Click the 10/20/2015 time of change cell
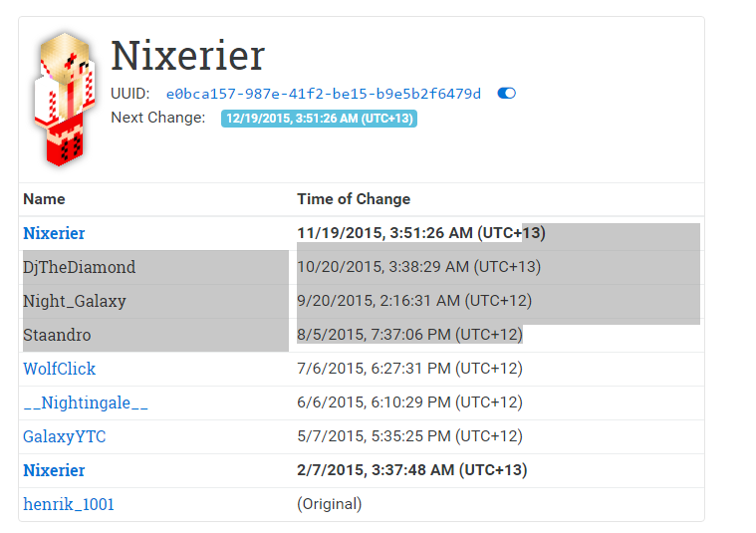 pyautogui.click(x=419, y=267)
